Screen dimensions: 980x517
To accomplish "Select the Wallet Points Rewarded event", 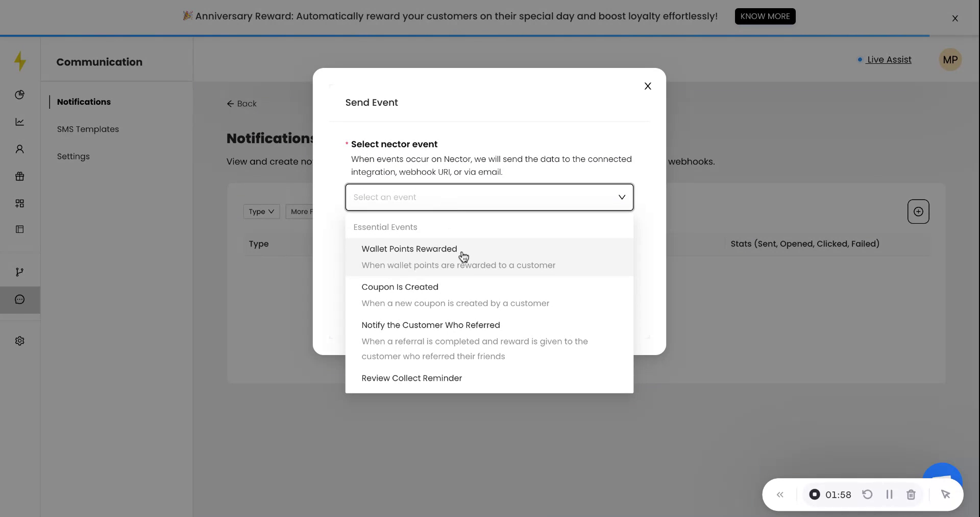I will click(x=409, y=249).
